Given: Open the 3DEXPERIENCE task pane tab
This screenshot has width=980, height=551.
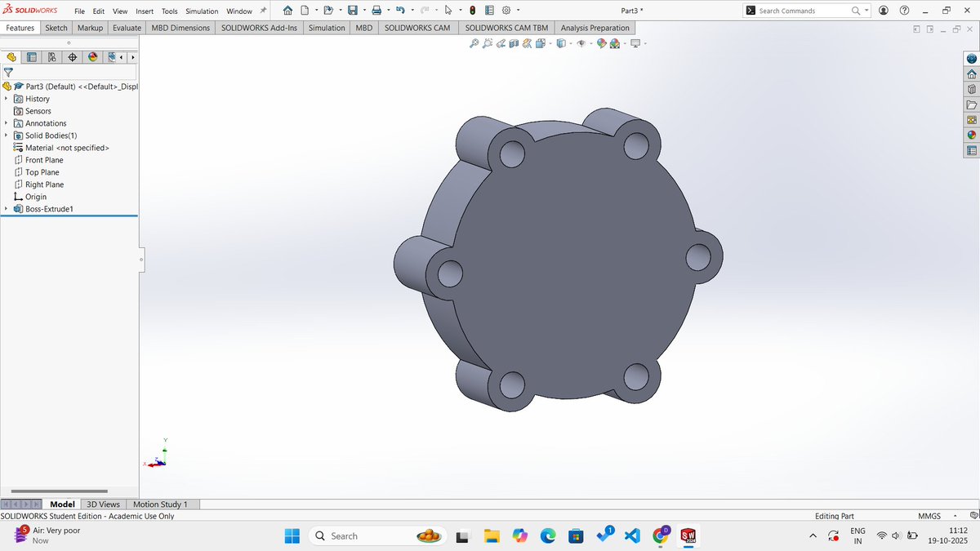Looking at the screenshot, I should click(x=971, y=59).
